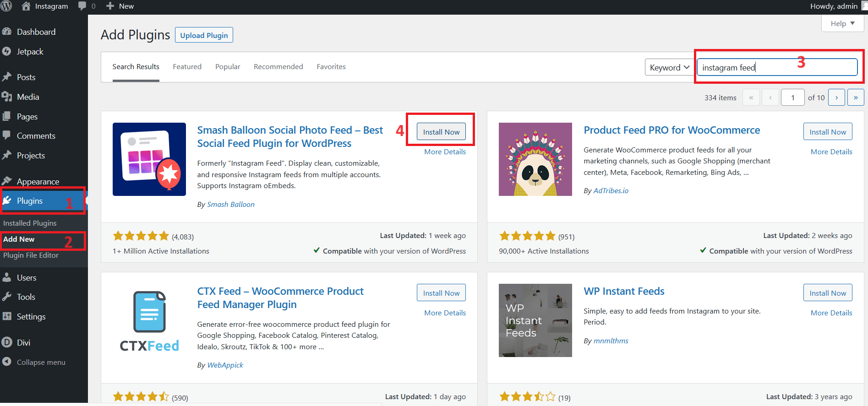Open the Instagram site home icon
The height and width of the screenshot is (406, 868).
click(27, 6)
